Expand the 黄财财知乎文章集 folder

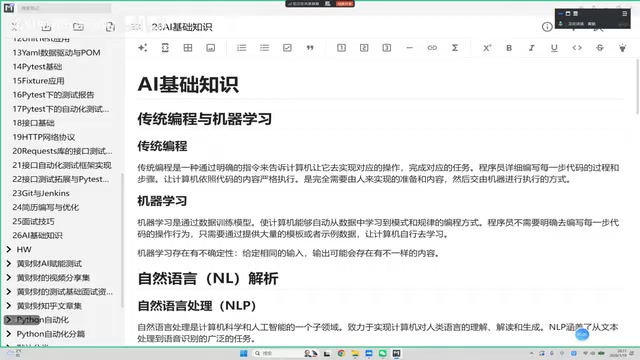tap(9, 305)
